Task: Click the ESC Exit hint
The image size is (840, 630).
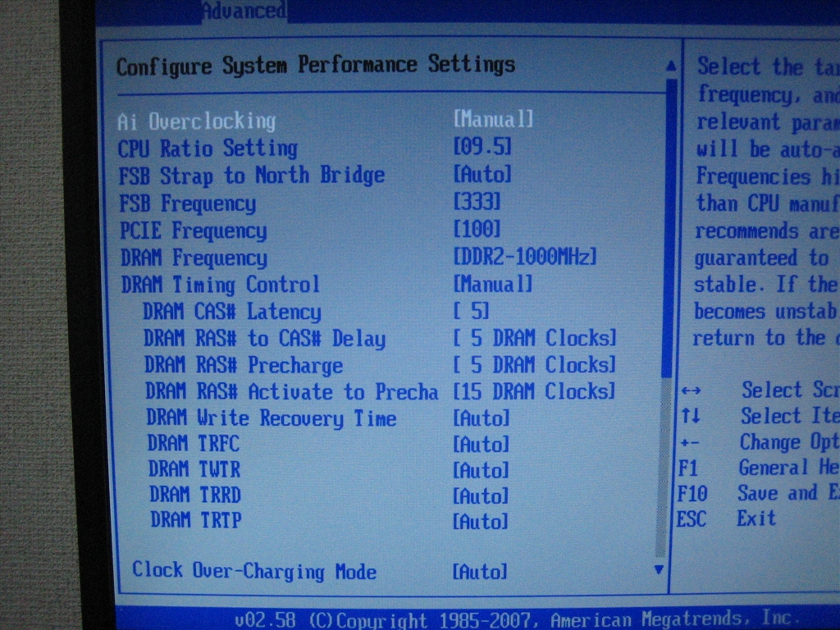Action: point(725,518)
